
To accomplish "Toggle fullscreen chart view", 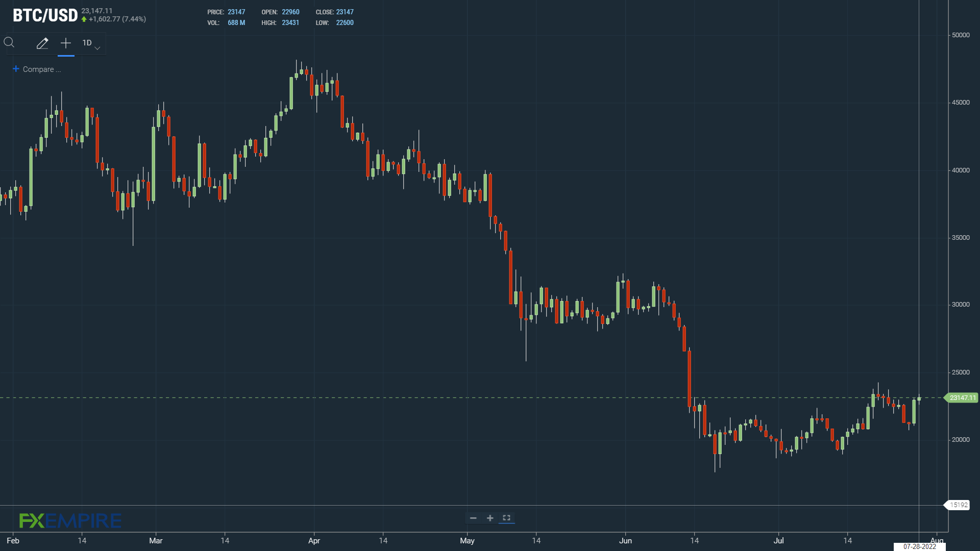I will [x=507, y=518].
